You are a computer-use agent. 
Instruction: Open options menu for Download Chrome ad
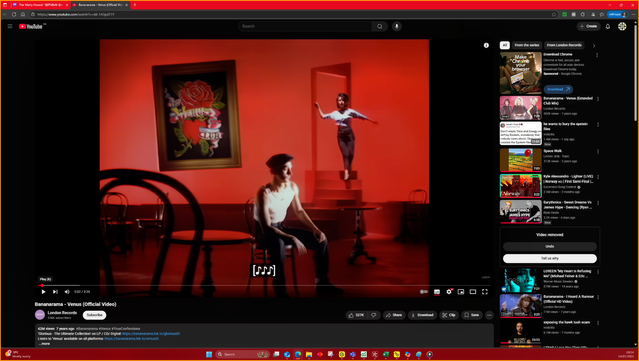(x=597, y=55)
